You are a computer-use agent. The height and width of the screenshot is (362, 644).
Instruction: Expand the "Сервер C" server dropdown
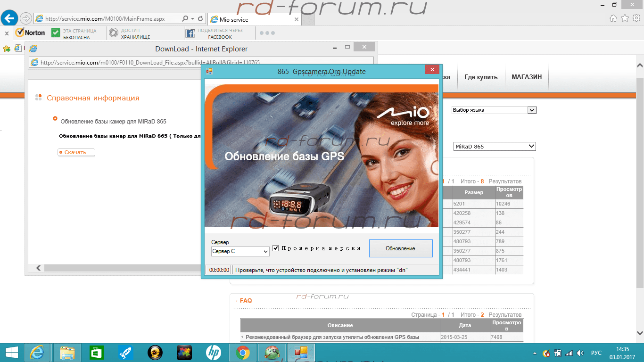[x=240, y=252]
